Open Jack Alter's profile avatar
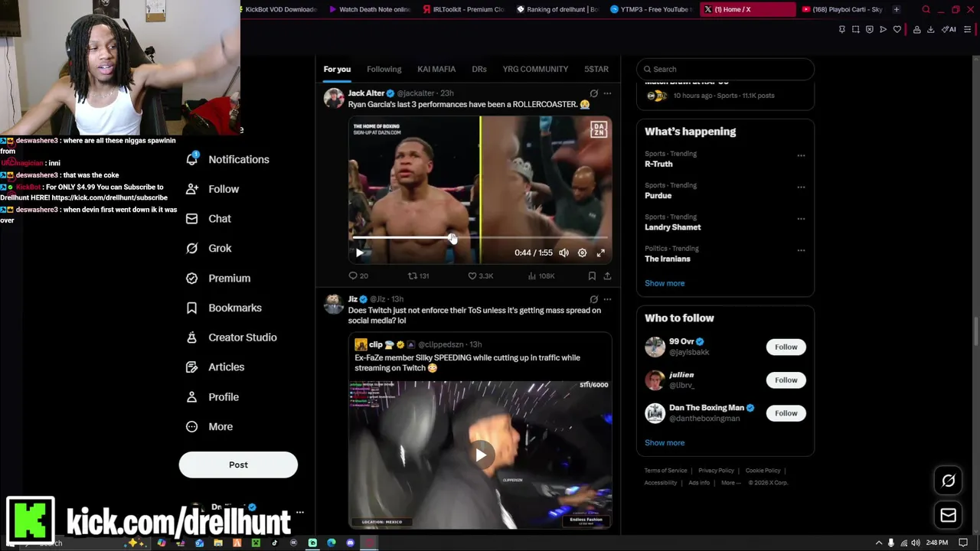 (334, 98)
